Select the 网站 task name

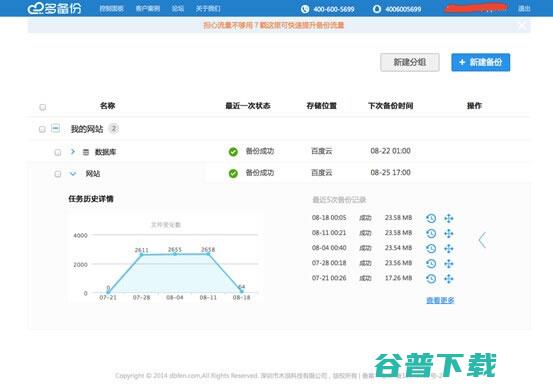click(x=93, y=174)
